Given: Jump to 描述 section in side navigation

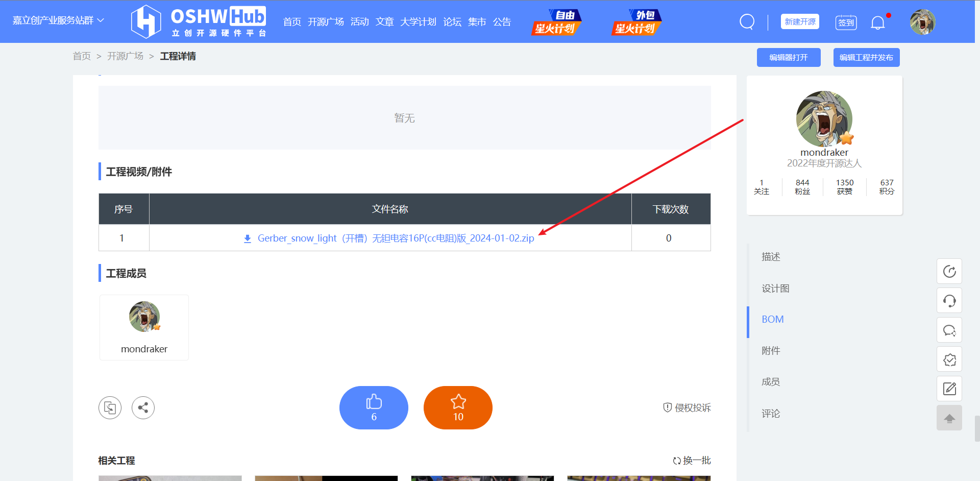Looking at the screenshot, I should pyautogui.click(x=771, y=257).
